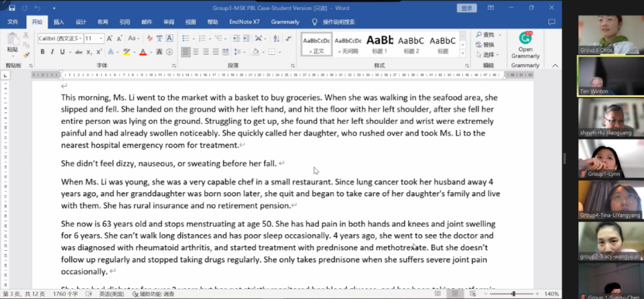Open the font size dropdown
The width and height of the screenshot is (644, 299).
[101, 38]
